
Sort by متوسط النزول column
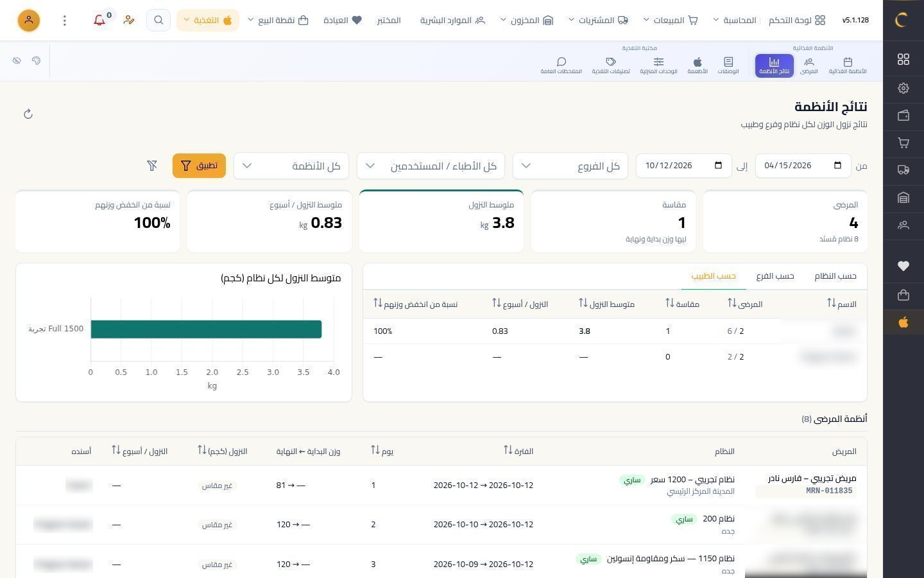[x=606, y=304]
